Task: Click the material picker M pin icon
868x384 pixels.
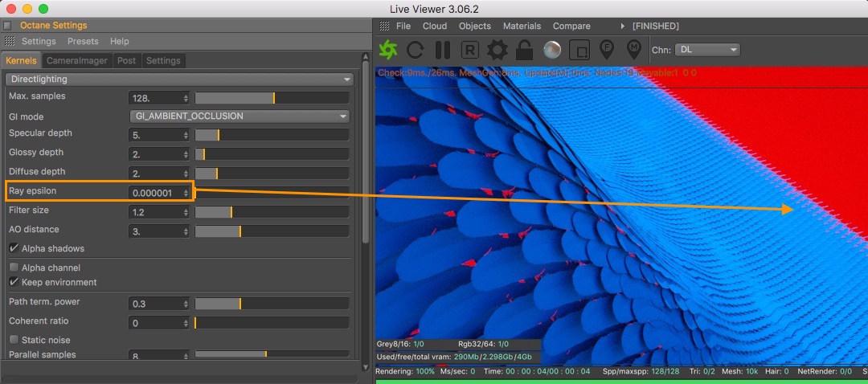Action: pyautogui.click(x=634, y=50)
